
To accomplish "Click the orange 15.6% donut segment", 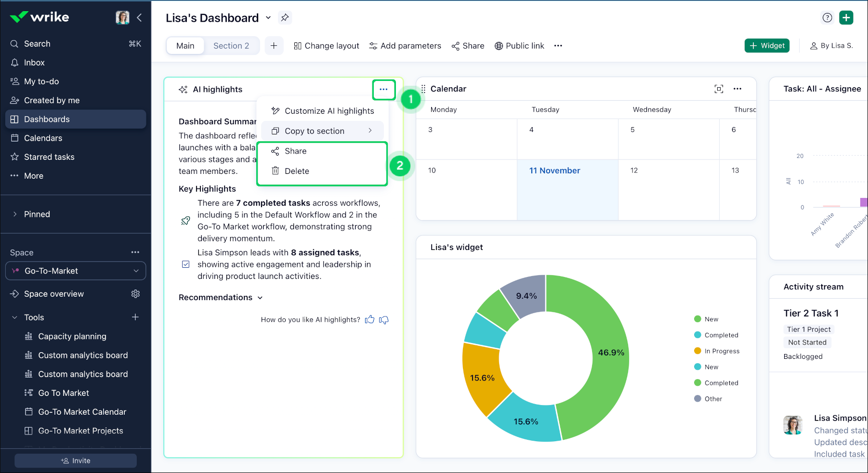I will pyautogui.click(x=483, y=378).
